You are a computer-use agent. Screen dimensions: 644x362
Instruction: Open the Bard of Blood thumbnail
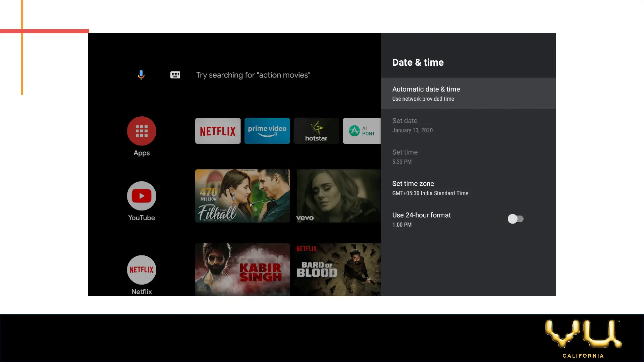[x=337, y=269]
